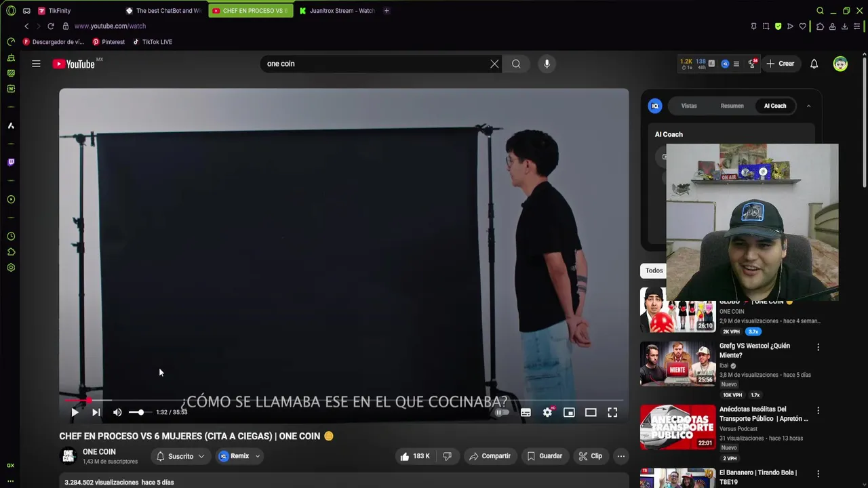Submit search with magnifier button
This screenshot has height=488, width=868.
pyautogui.click(x=516, y=64)
